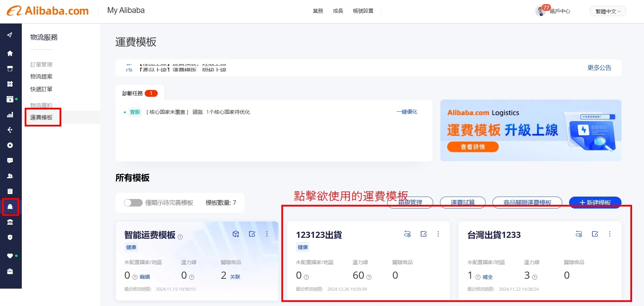
Task: Click box icon on 智能运费模板 card
Action: tap(236, 234)
